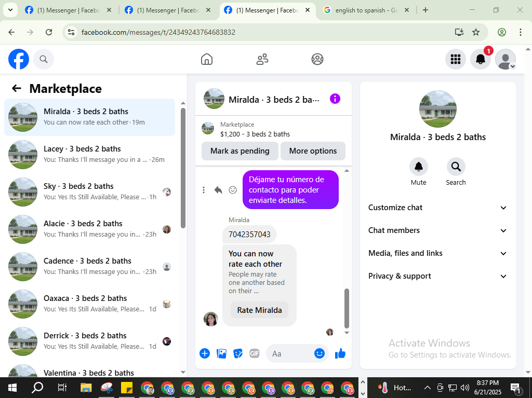Image resolution: width=532 pixels, height=398 pixels.
Task: Reply to the Spanish message arrow icon
Action: tap(218, 190)
